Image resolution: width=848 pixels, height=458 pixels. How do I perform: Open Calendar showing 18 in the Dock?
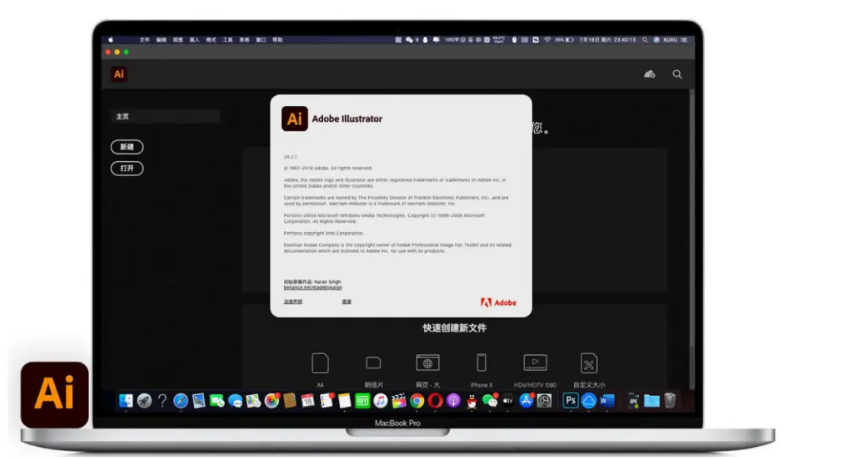pos(308,401)
